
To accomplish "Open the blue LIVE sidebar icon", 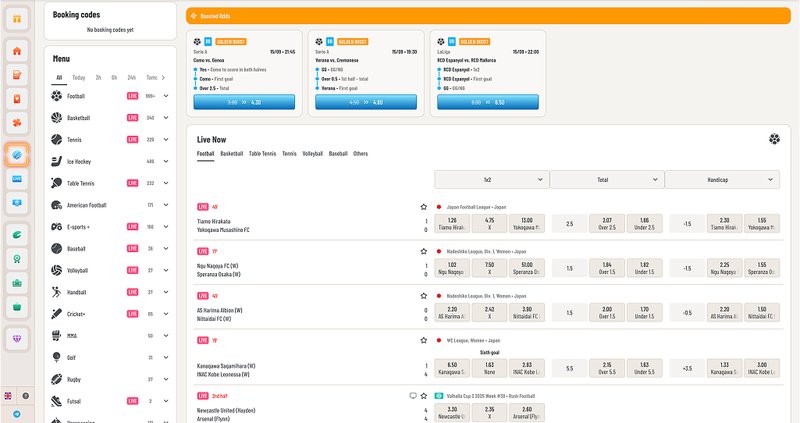I will pos(17,179).
